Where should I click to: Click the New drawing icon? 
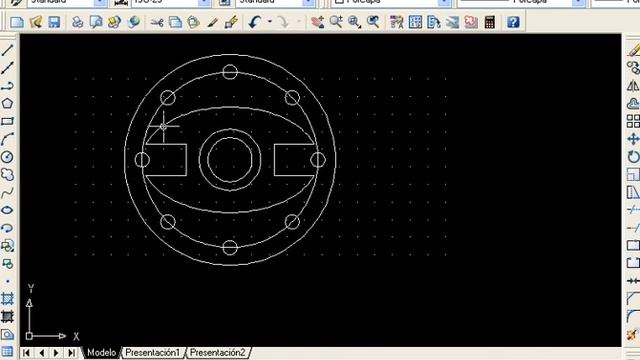[x=17, y=22]
